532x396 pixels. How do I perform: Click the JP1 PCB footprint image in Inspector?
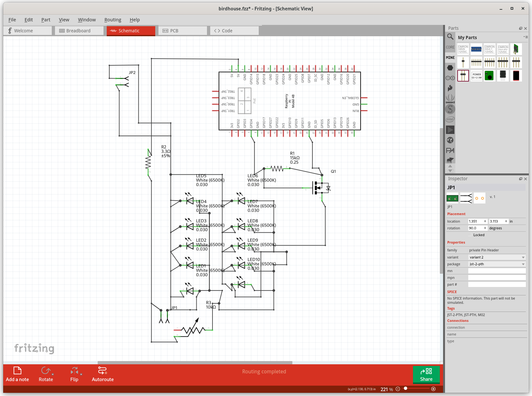click(480, 198)
